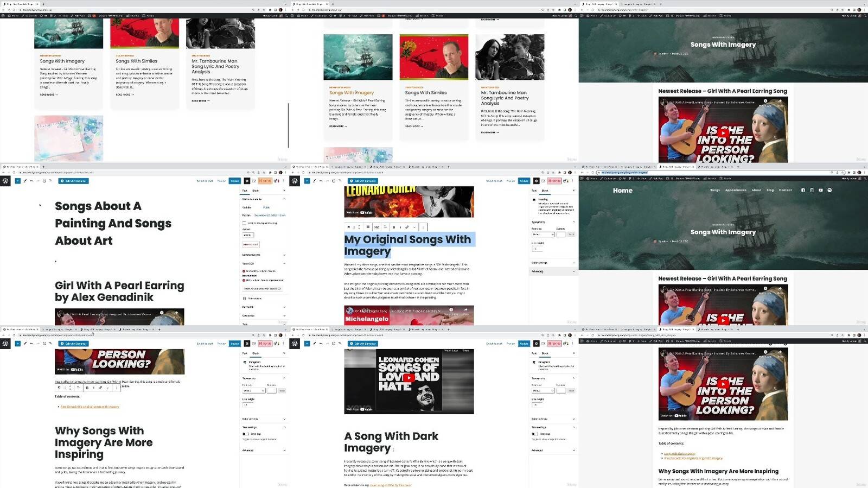Expand Advanced in the My Original Songs editor sidebar
This screenshot has height=488, width=868.
[553, 271]
